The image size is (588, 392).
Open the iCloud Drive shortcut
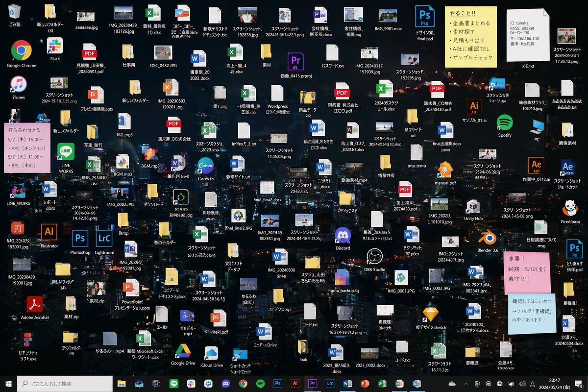click(211, 354)
